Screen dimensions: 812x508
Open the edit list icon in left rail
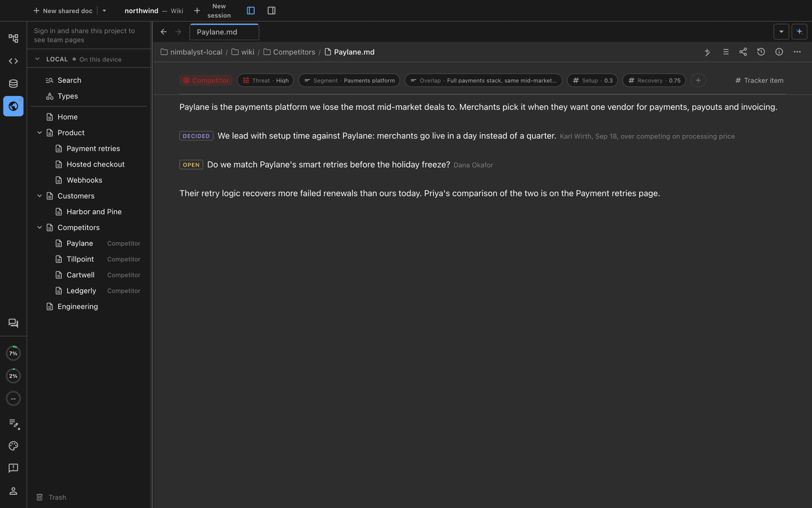coord(13,423)
